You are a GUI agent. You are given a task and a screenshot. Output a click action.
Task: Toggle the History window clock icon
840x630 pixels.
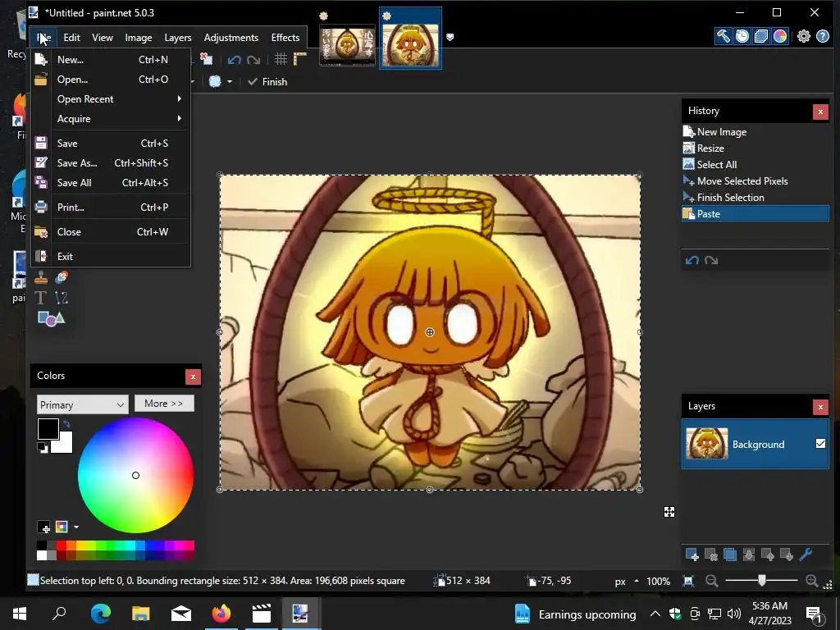tap(742, 36)
